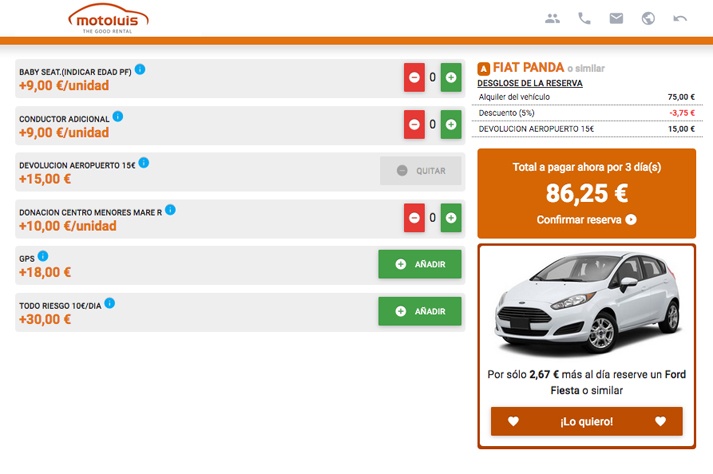This screenshot has width=713, height=474.
Task: Open the globe language icon
Action: (x=648, y=19)
